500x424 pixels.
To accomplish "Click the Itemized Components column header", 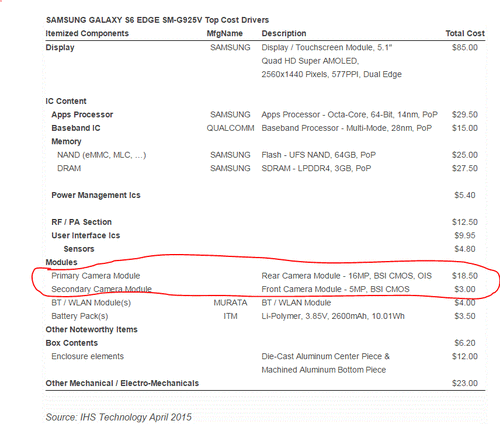I will pyautogui.click(x=87, y=33).
